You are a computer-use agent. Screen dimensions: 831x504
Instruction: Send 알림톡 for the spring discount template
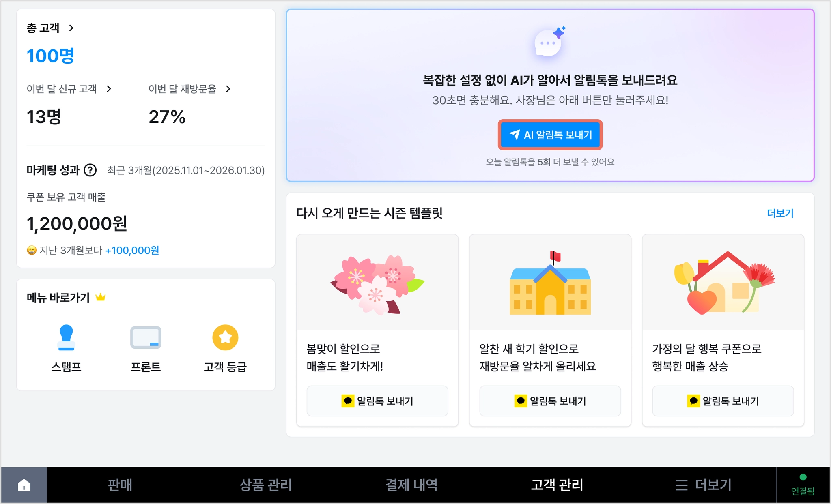tap(377, 401)
